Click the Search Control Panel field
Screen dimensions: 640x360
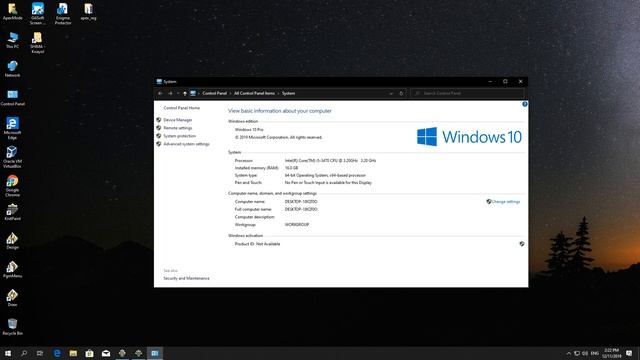click(467, 93)
